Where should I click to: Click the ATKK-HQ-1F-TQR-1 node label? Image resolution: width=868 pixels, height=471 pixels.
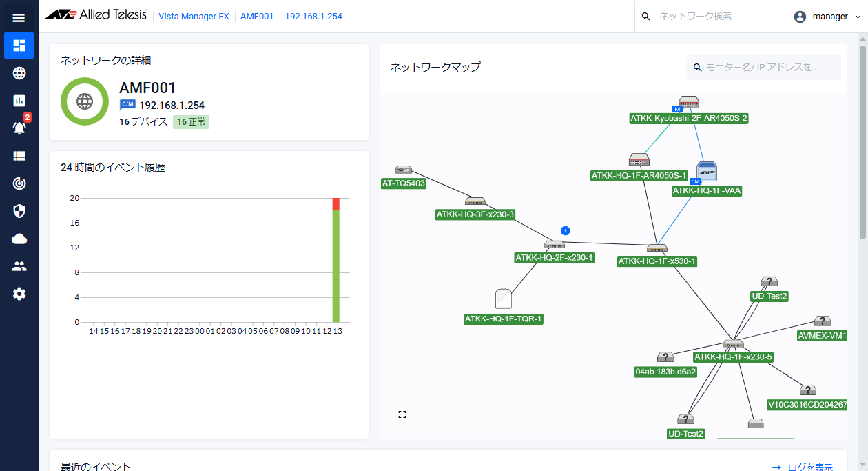(504, 319)
